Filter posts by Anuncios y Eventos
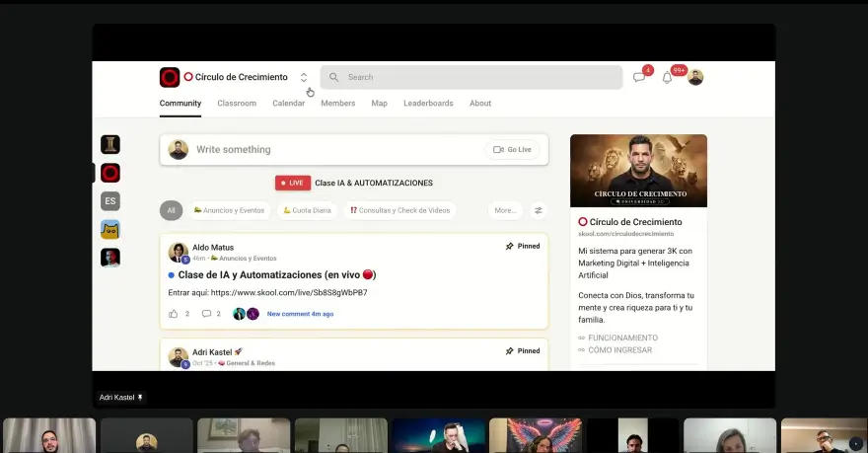This screenshot has width=868, height=453. [229, 210]
